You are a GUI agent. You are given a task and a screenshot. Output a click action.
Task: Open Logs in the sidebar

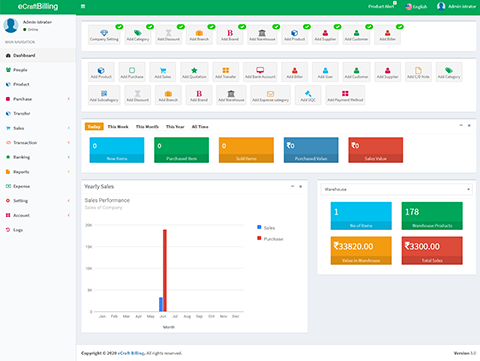pos(38,230)
